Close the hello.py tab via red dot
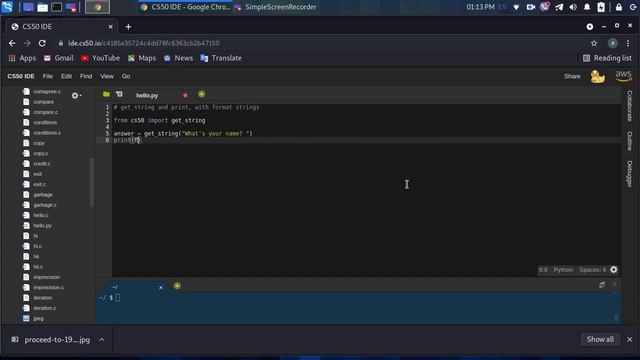Viewport: 640px width, 360px height. 185,95
